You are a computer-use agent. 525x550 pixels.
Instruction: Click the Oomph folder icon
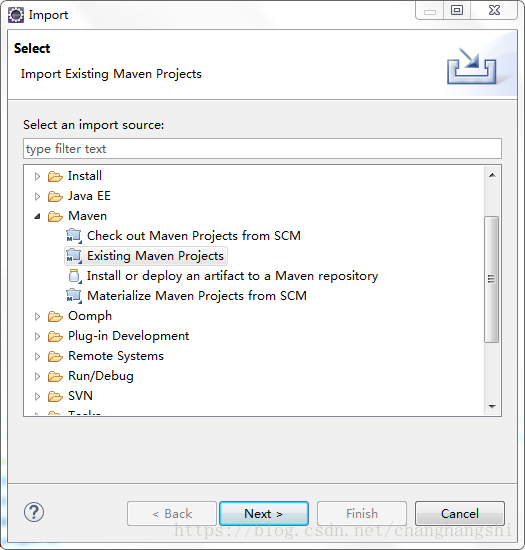55,316
